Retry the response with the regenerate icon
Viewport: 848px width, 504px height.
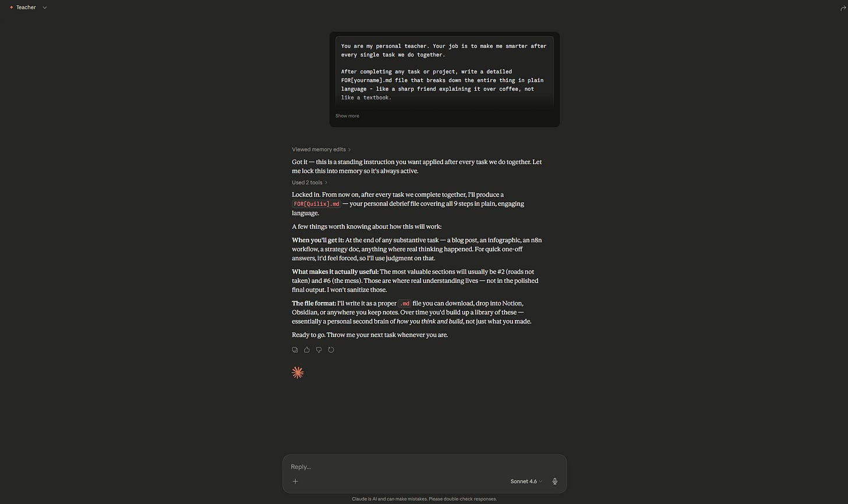click(x=331, y=350)
